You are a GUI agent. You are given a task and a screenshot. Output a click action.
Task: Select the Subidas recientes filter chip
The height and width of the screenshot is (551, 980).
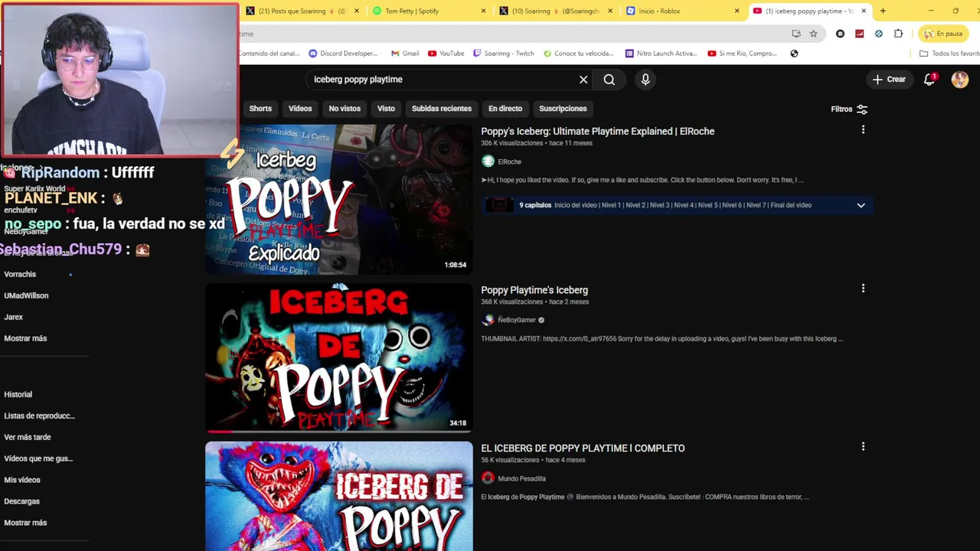[x=442, y=109]
